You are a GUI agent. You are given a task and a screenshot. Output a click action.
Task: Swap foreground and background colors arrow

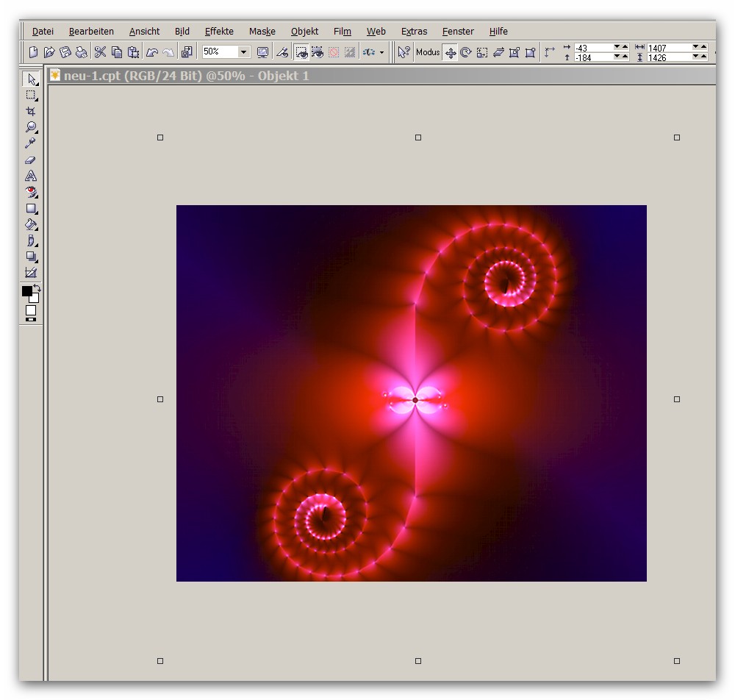coord(37,288)
